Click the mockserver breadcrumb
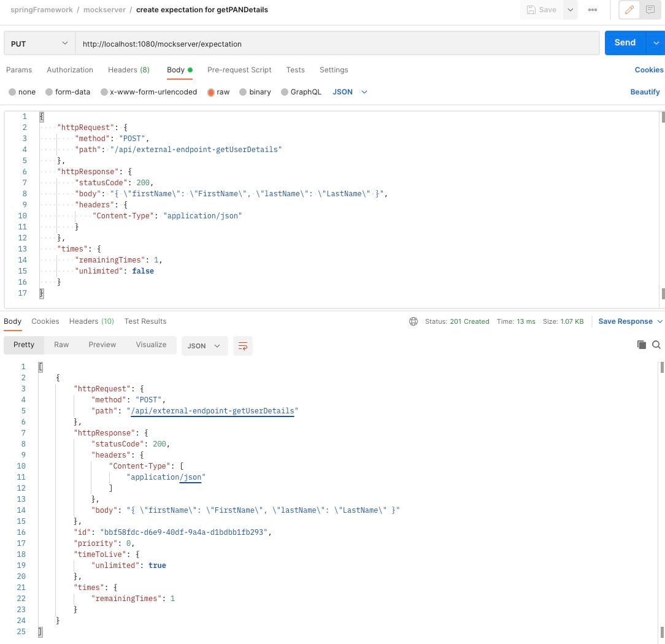The height and width of the screenshot is (644, 665). [x=104, y=10]
